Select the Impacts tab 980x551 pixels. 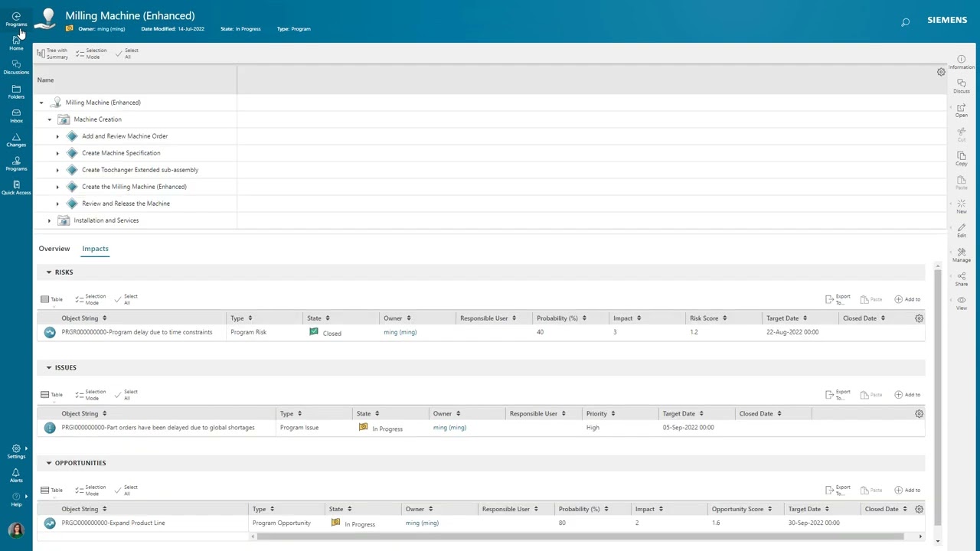coord(95,249)
